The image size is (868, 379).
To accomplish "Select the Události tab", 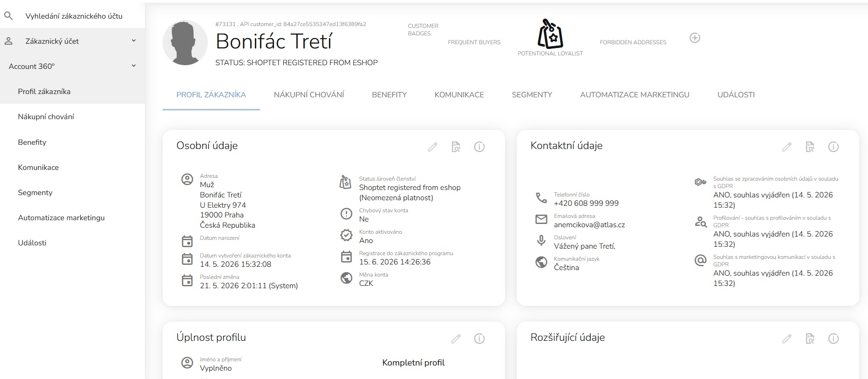I will click(736, 95).
